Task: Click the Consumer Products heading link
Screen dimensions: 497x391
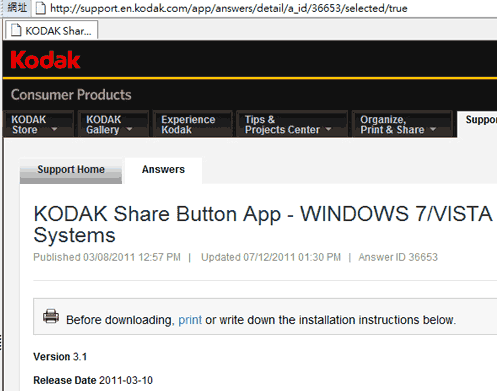Action: tap(71, 95)
